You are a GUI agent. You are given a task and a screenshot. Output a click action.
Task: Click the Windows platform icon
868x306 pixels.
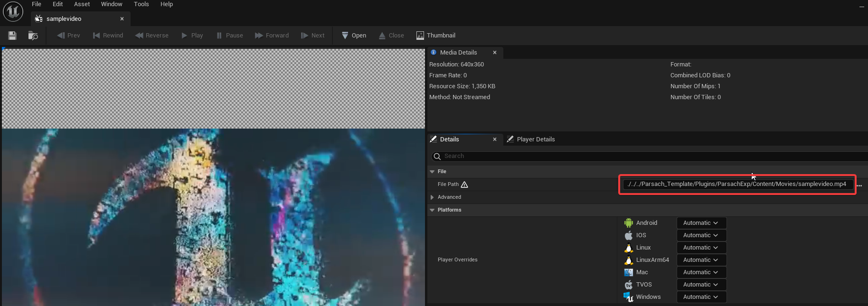tap(629, 297)
